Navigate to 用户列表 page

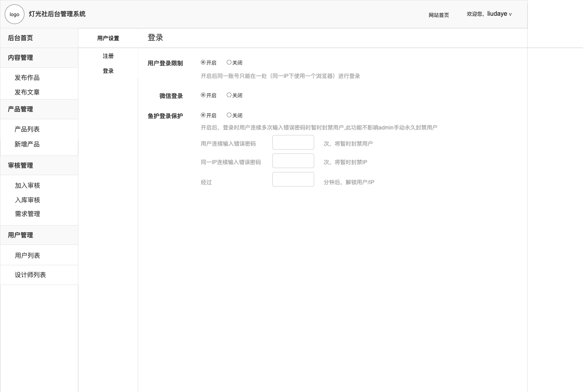point(28,255)
